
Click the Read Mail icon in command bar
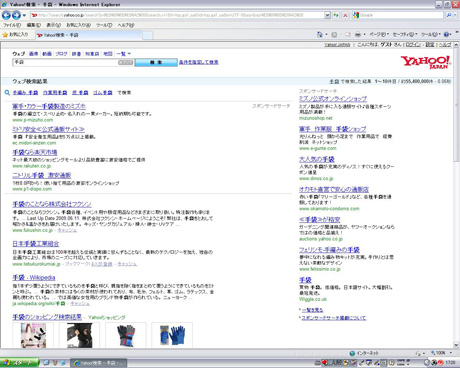pos(348,34)
